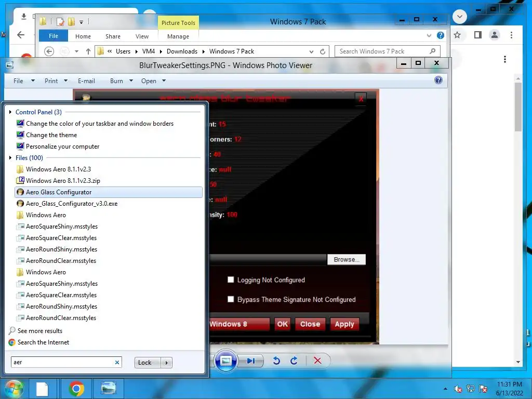
Task: Click taskbar clock 11:31 PM
Action: [509, 384]
